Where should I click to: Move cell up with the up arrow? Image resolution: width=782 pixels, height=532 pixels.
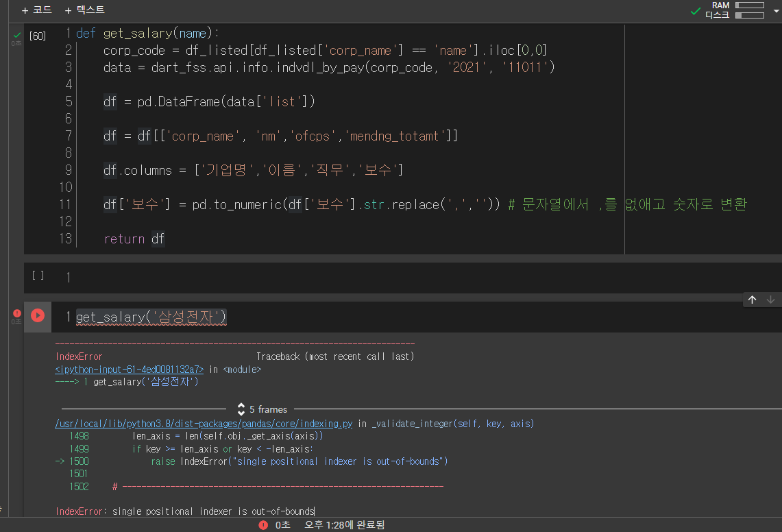(753, 300)
